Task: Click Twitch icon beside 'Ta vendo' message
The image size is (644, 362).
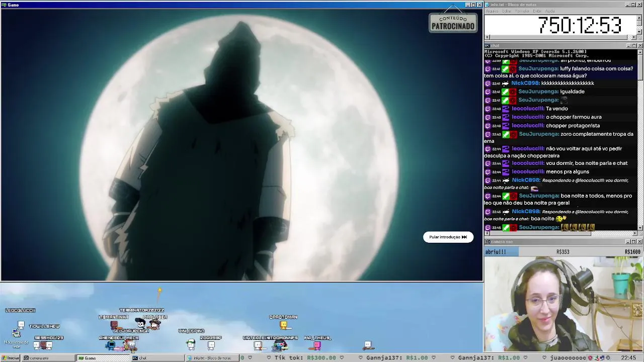Action: coord(488,109)
